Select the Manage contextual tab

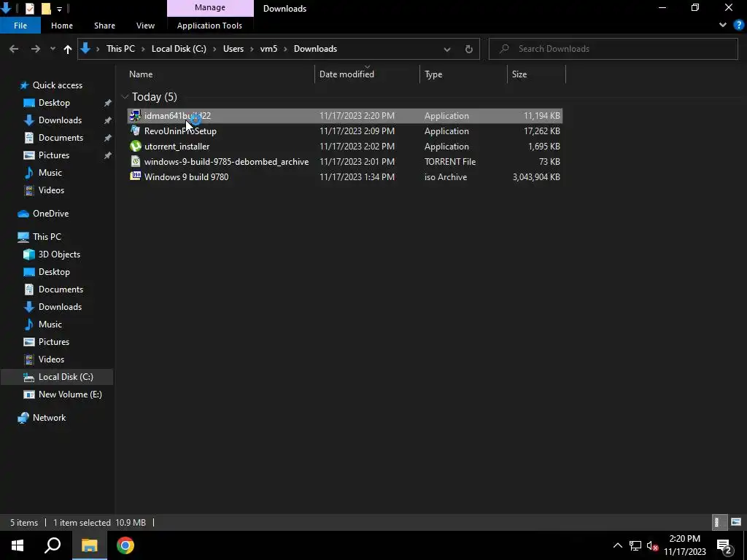[x=210, y=7]
